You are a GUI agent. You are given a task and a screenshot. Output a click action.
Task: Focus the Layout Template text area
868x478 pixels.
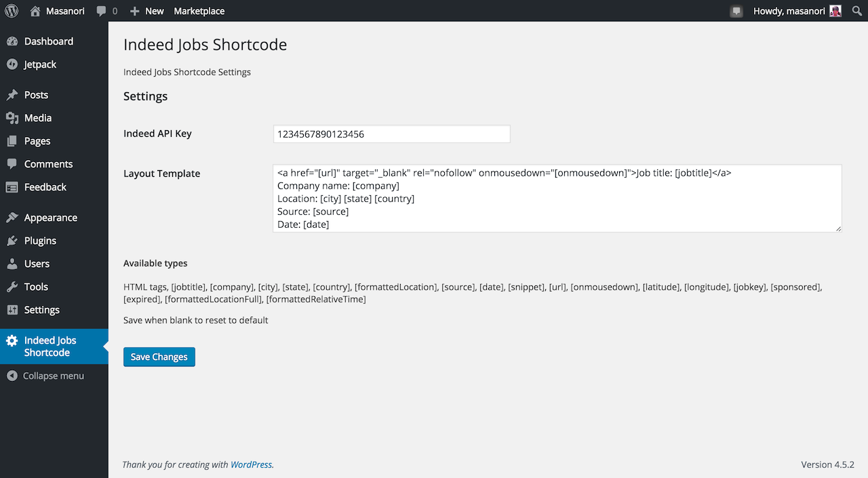pyautogui.click(x=557, y=198)
